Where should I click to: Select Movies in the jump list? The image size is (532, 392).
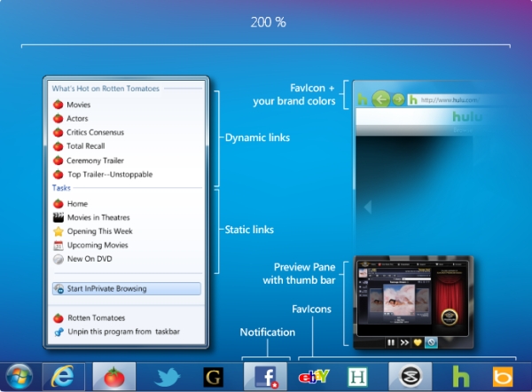point(79,105)
